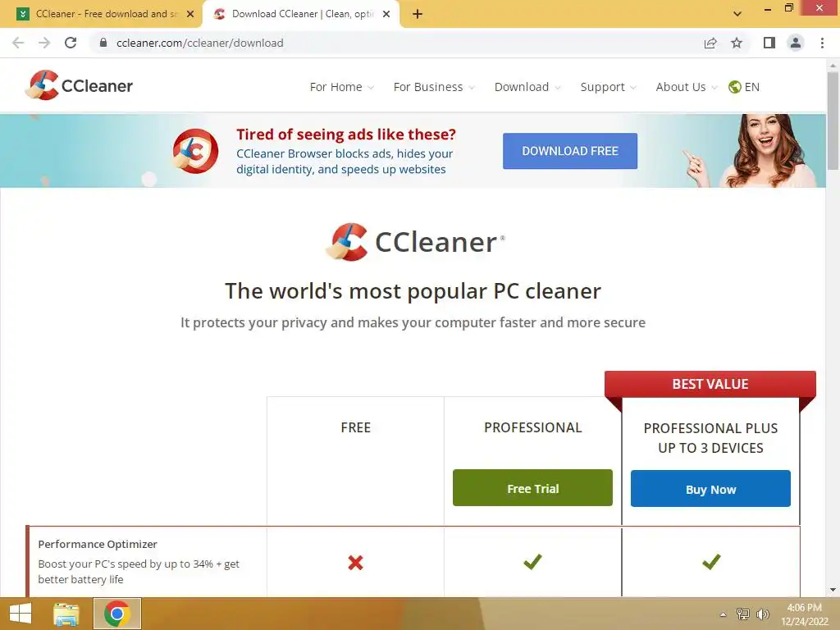Open the EN language selector

(744, 87)
